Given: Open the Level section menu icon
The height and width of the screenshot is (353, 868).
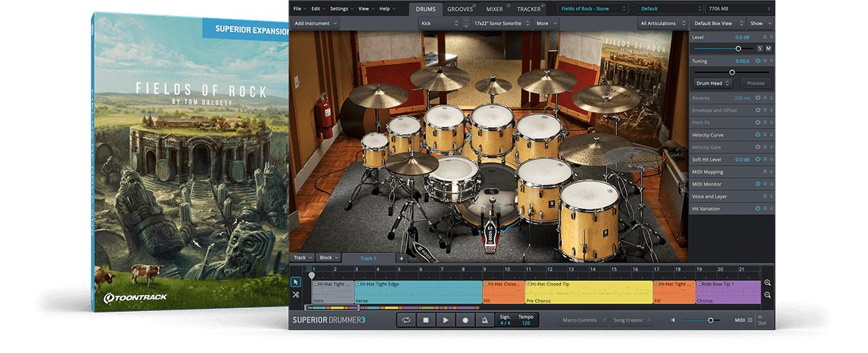Looking at the screenshot, I should click(765, 37).
